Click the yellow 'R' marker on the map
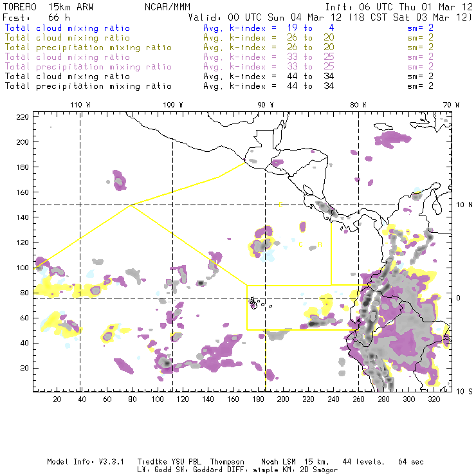This screenshot has height=476, width=476. click(x=320, y=244)
